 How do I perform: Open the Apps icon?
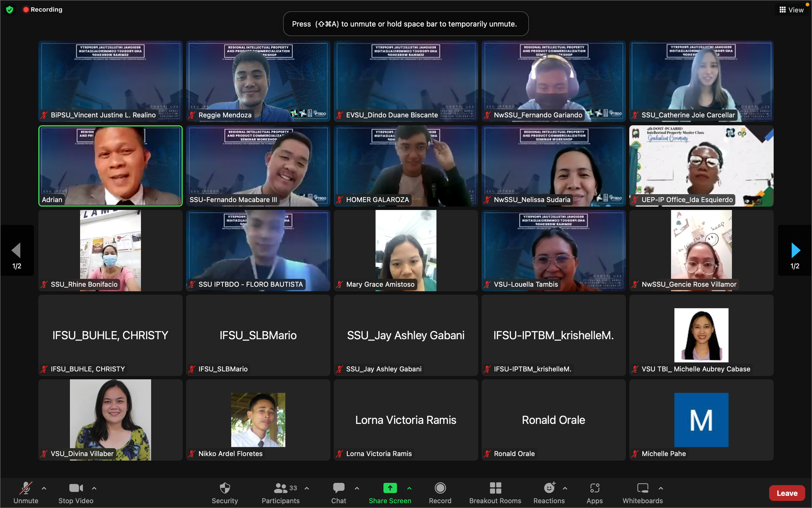pyautogui.click(x=594, y=488)
